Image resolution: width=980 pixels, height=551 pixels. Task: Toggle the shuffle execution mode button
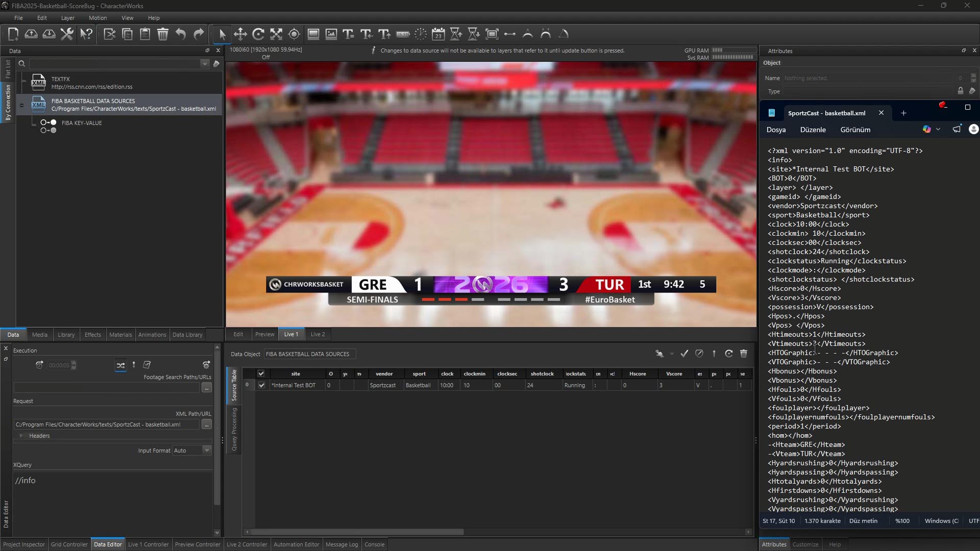pyautogui.click(x=120, y=365)
